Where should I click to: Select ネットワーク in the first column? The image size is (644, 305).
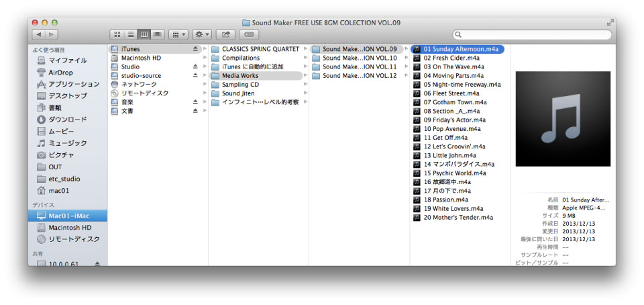point(156,84)
